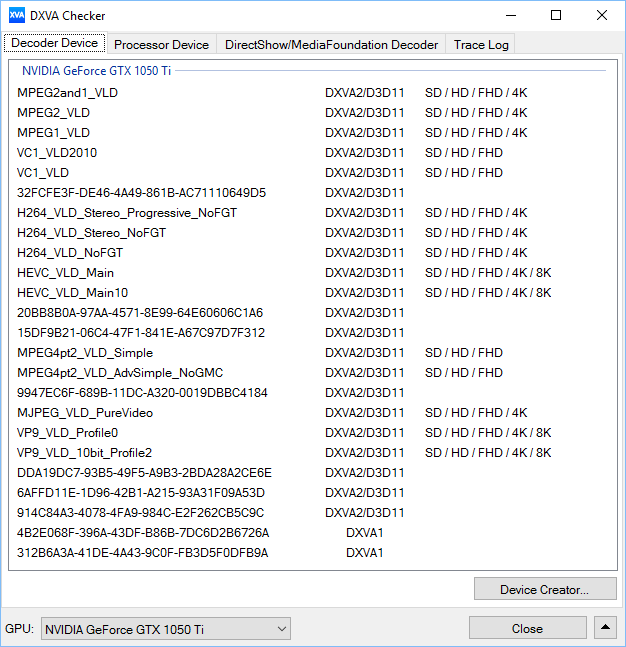Switch to the Processor Device tab

pos(161,45)
